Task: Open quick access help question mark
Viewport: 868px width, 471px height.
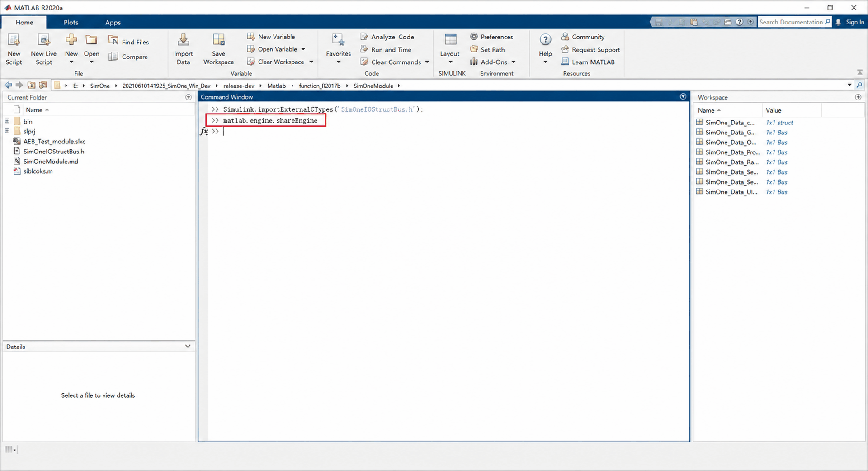Action: (x=739, y=22)
